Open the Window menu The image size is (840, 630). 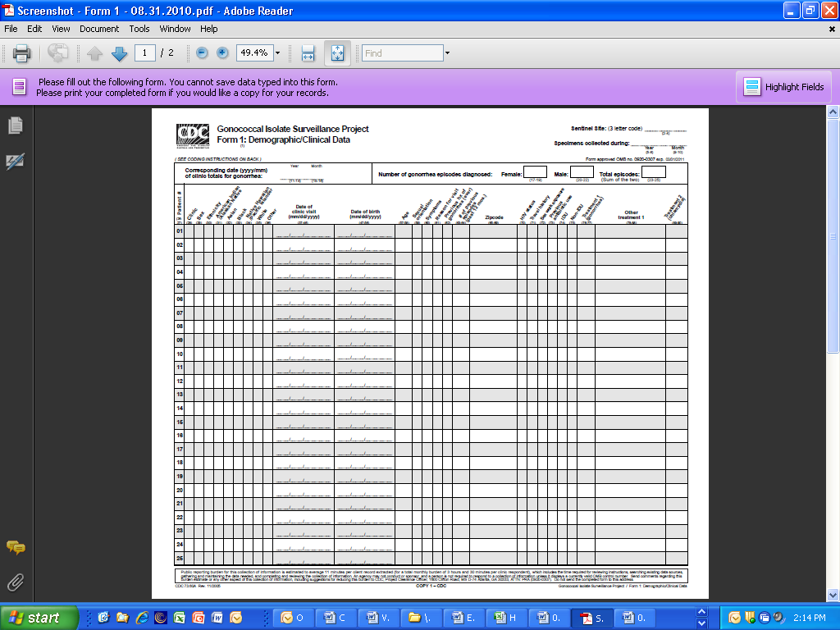coord(176,29)
